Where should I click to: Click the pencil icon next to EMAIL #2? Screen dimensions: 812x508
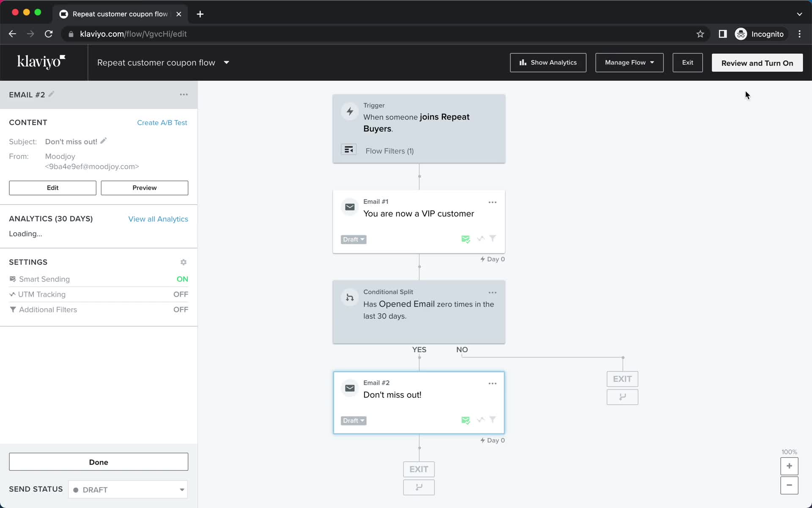point(51,94)
